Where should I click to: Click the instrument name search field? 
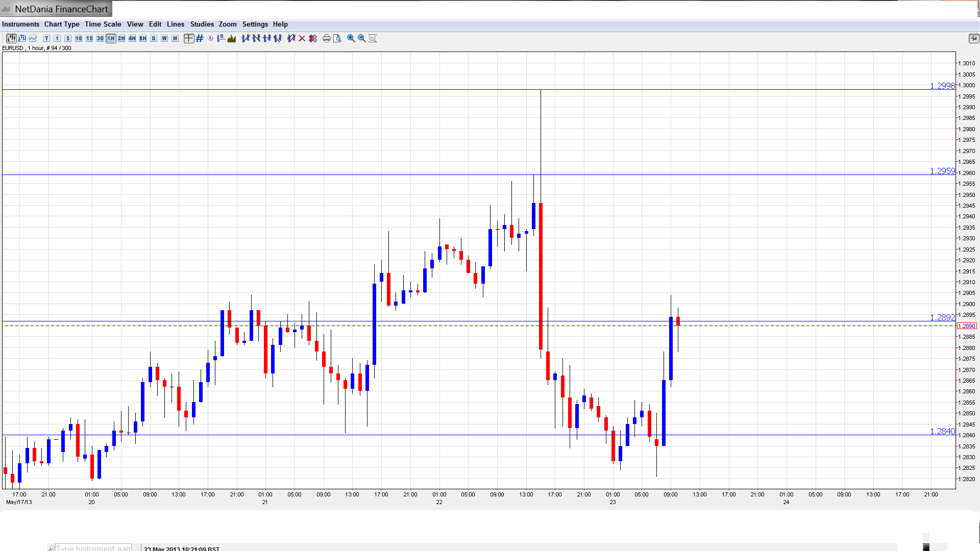coord(93,548)
